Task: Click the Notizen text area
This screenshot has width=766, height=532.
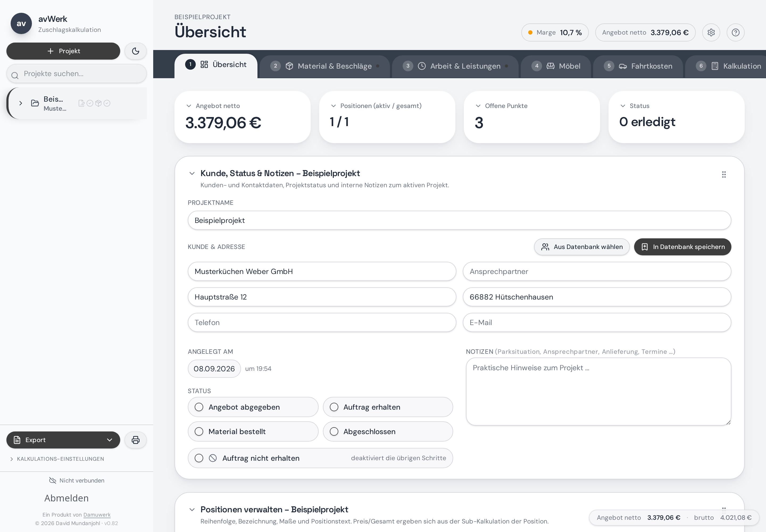Action: (x=598, y=392)
